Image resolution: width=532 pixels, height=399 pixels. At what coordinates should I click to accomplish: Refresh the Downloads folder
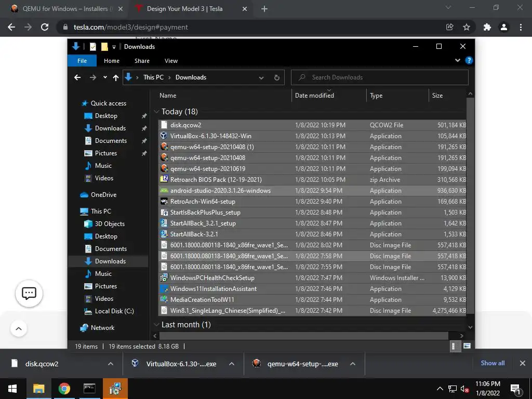click(x=276, y=78)
